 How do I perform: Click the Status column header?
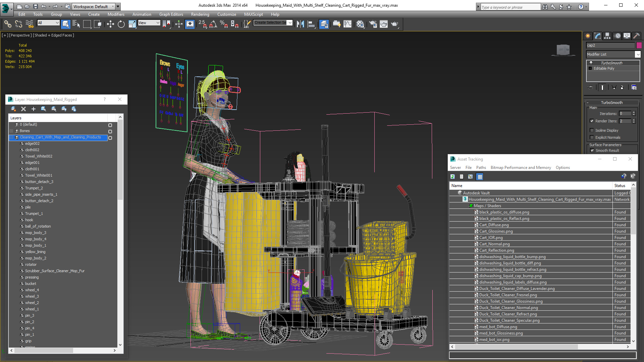point(622,186)
